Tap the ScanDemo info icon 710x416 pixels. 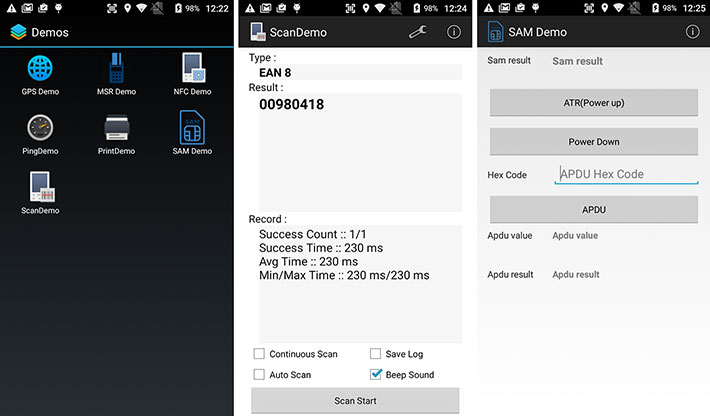[453, 32]
